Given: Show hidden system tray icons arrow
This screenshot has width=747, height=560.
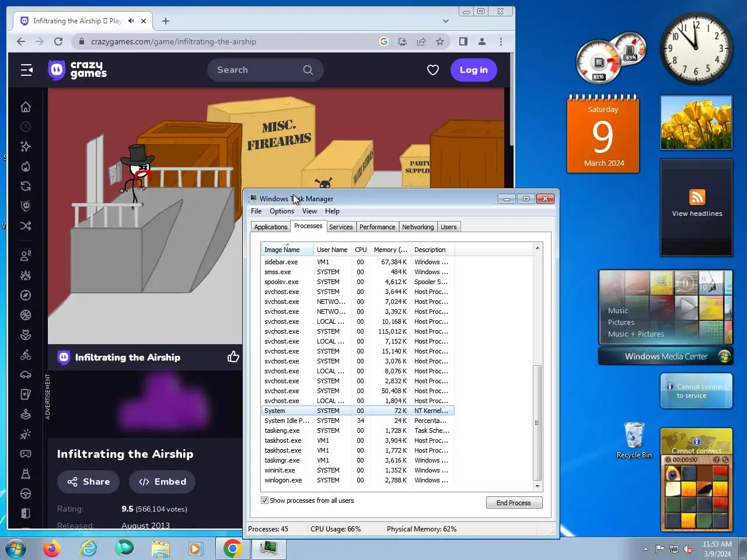Looking at the screenshot, I should (645, 549).
